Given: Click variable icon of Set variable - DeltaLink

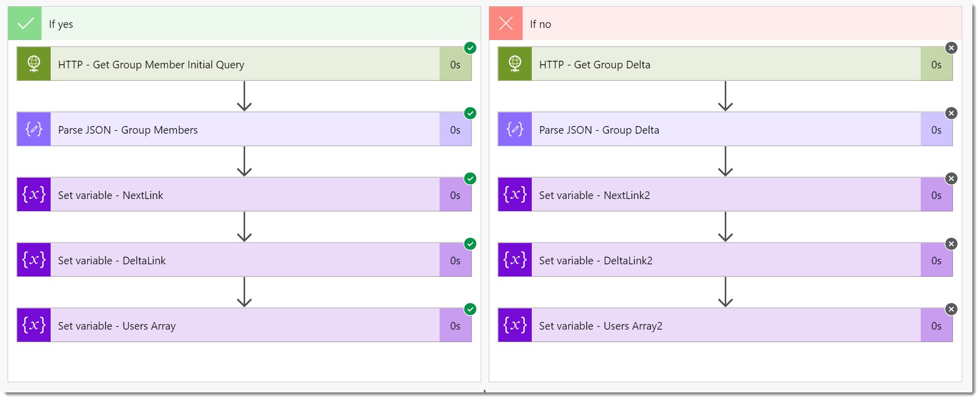Looking at the screenshot, I should pyautogui.click(x=34, y=260).
